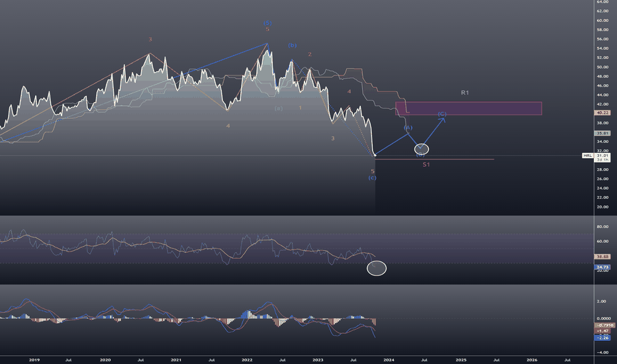Select the (a) wave label
This screenshot has height=364, width=617.
pyautogui.click(x=279, y=109)
